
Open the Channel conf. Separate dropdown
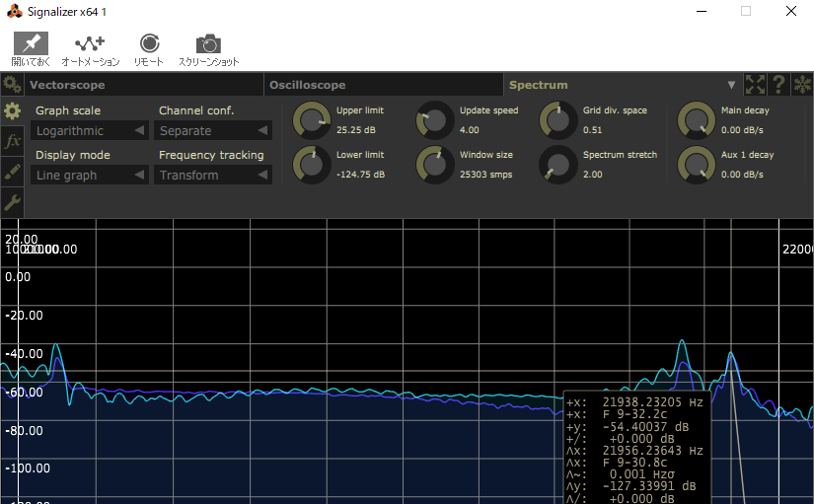(213, 131)
